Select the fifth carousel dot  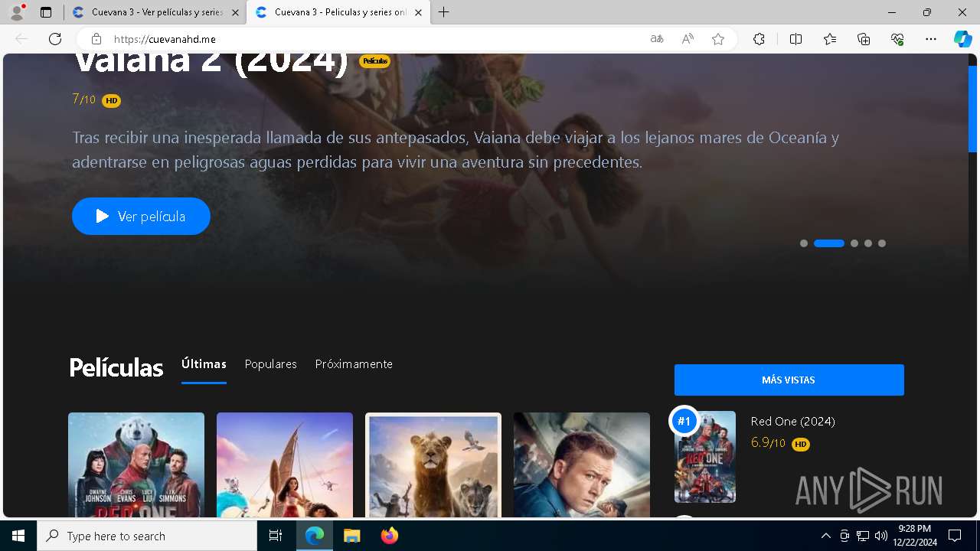point(882,243)
